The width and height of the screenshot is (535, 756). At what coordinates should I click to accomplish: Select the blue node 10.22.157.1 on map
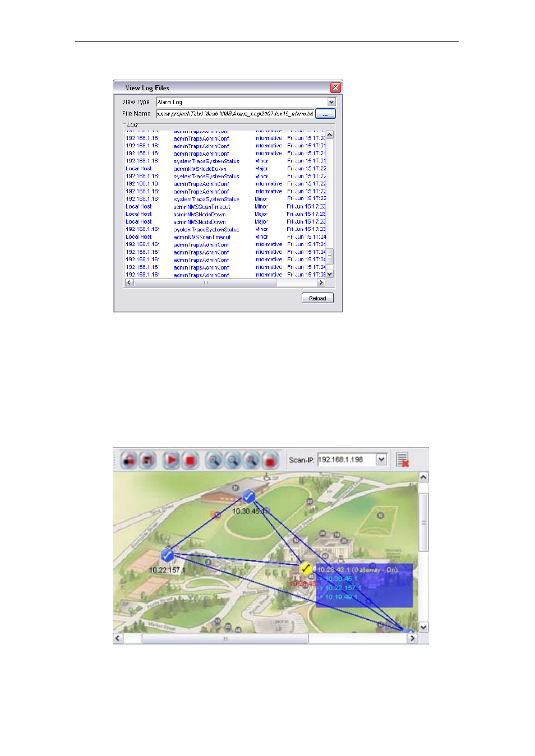point(167,555)
